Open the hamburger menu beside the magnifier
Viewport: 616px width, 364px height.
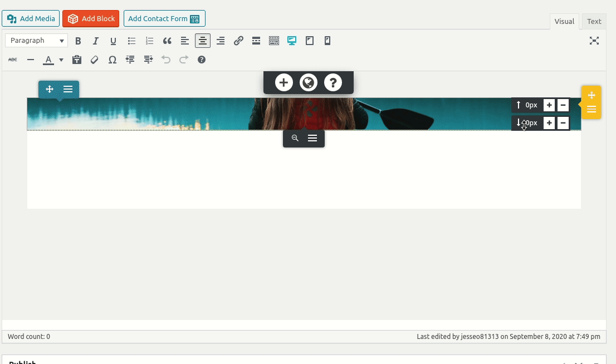coord(312,138)
